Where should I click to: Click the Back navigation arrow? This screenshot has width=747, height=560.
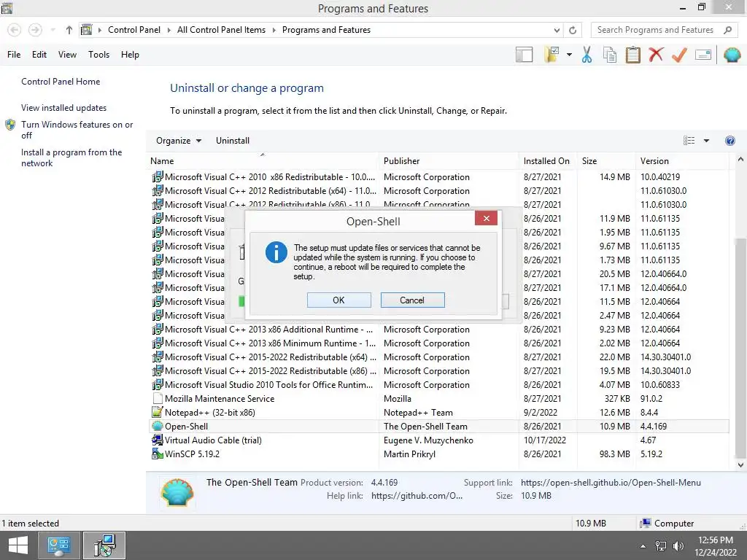(x=15, y=30)
